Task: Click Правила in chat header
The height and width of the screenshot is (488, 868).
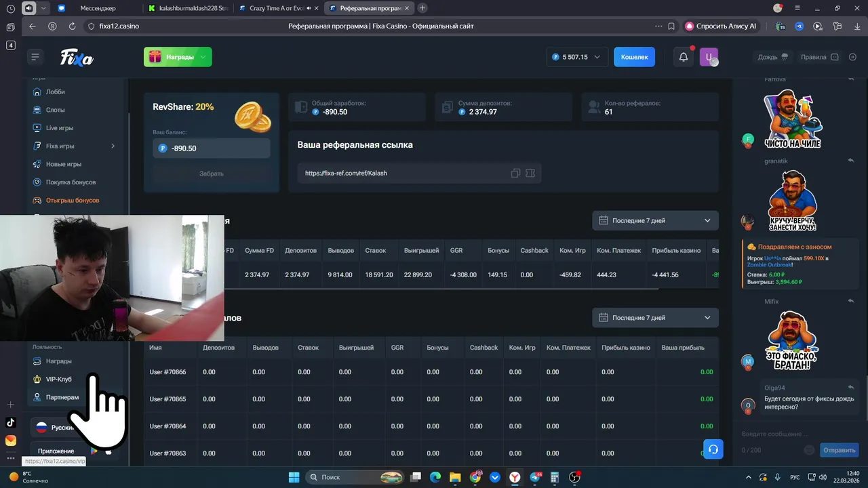Action: (819, 57)
